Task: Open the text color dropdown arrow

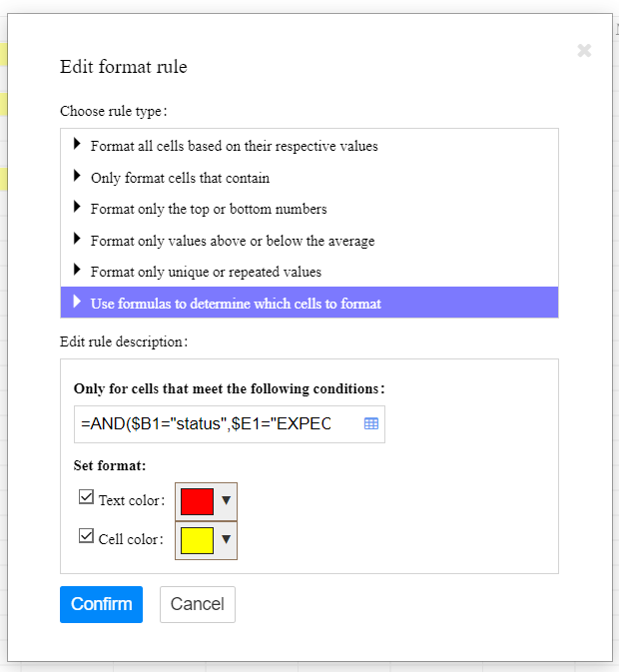Action: click(x=226, y=500)
